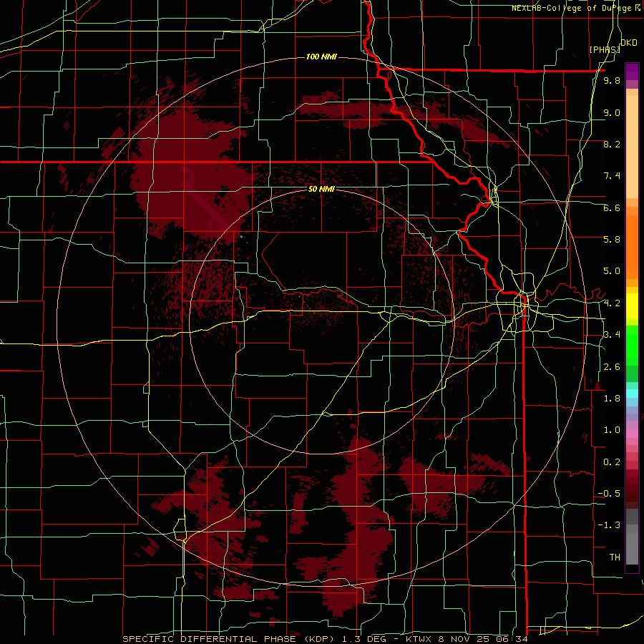
Task: Click the 0.2 scale value label
Action: point(612,462)
